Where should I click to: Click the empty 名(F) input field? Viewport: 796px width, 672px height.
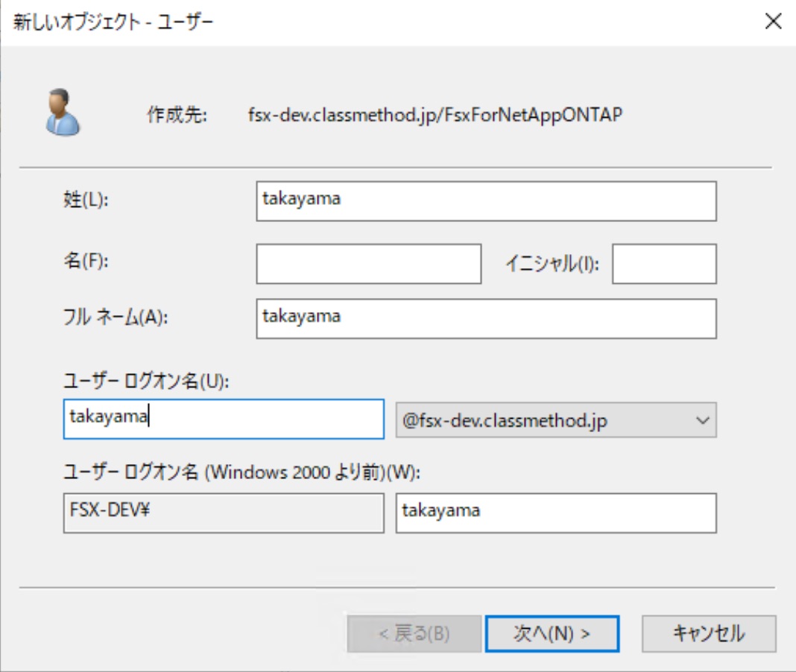pyautogui.click(x=369, y=263)
